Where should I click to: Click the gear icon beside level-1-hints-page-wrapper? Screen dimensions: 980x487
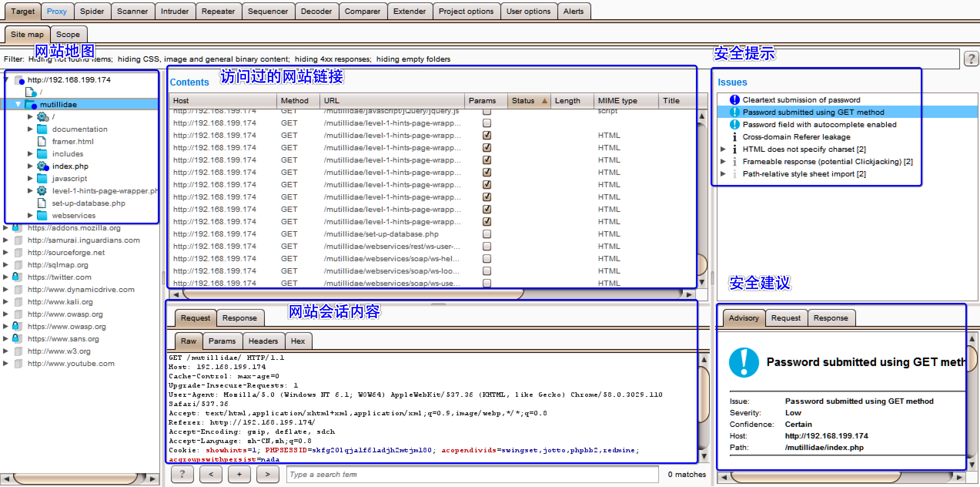pos(42,191)
